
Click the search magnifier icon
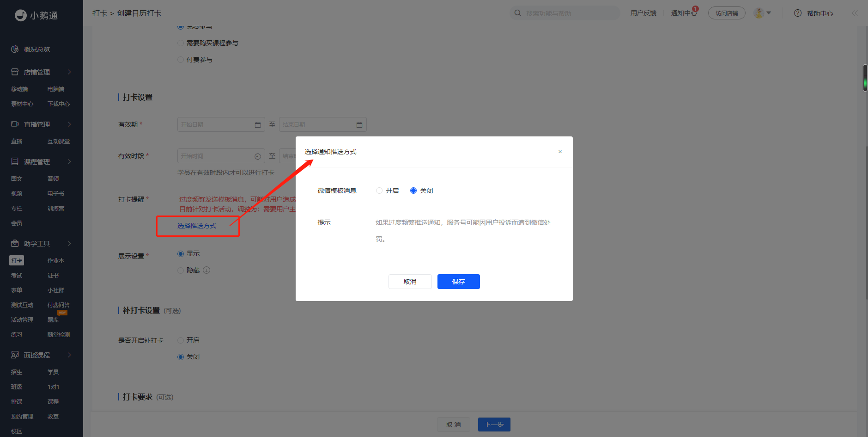[518, 13]
